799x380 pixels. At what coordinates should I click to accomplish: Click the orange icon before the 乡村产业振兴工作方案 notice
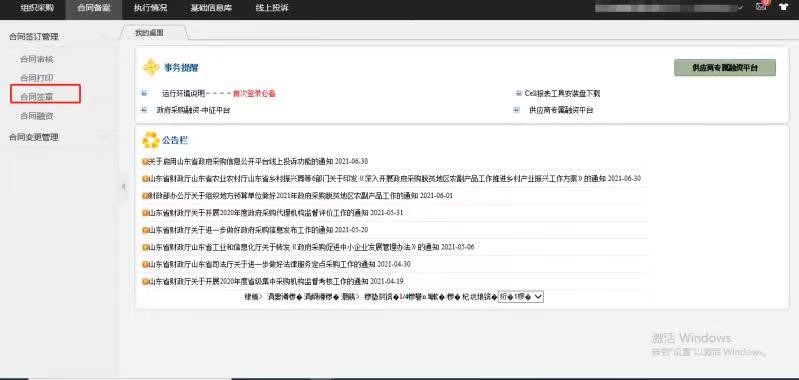(145, 179)
